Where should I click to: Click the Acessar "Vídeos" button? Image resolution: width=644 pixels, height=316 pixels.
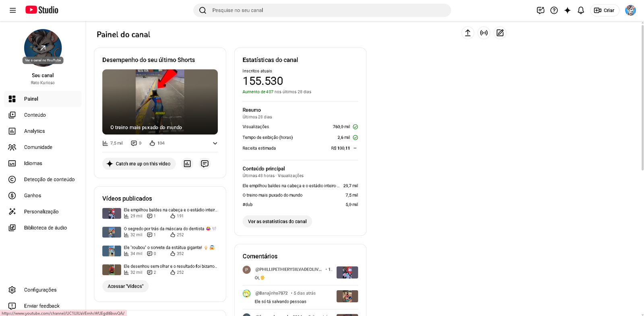click(125, 286)
